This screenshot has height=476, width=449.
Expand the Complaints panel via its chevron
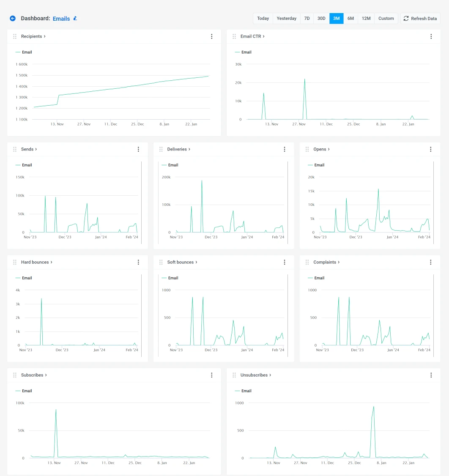click(339, 262)
